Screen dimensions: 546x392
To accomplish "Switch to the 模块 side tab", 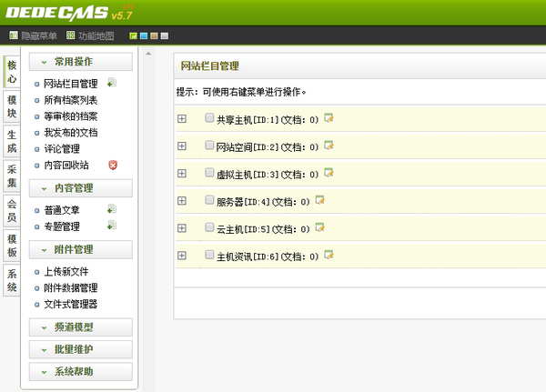I will (x=12, y=106).
